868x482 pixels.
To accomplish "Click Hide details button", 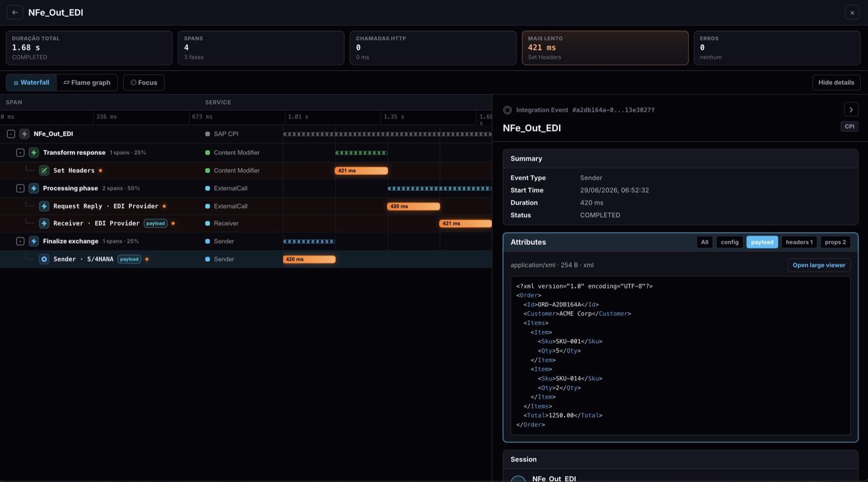I will tap(836, 83).
